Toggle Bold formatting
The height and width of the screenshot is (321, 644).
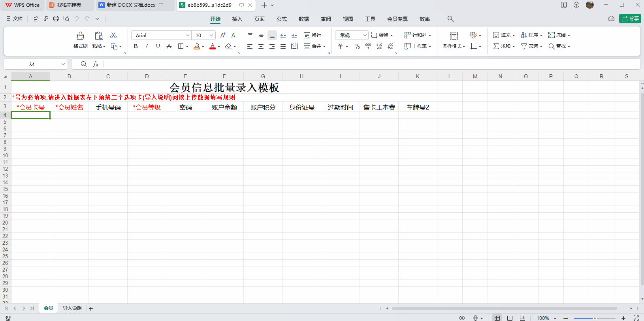pyautogui.click(x=136, y=46)
